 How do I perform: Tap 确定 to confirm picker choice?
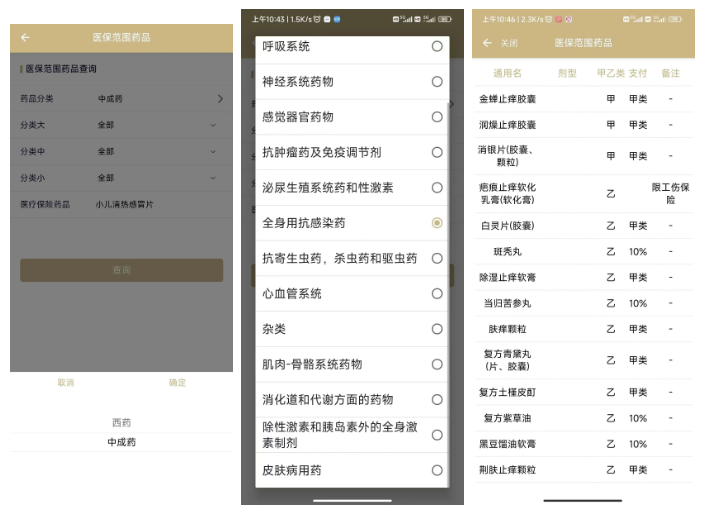(177, 383)
